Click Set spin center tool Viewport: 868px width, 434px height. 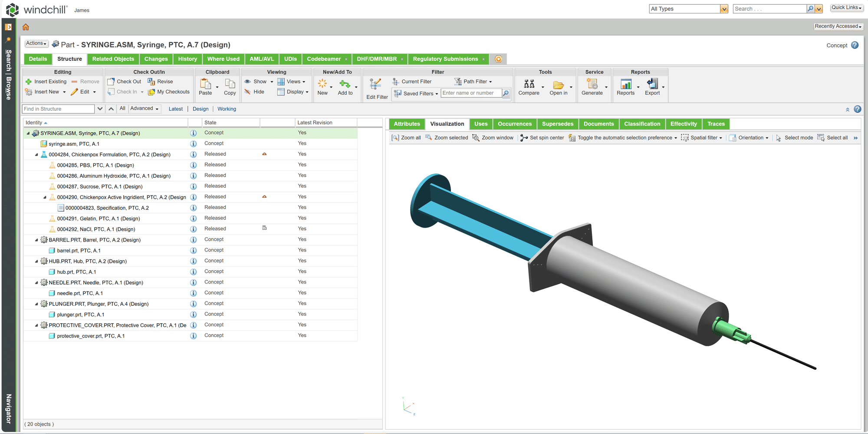click(542, 138)
